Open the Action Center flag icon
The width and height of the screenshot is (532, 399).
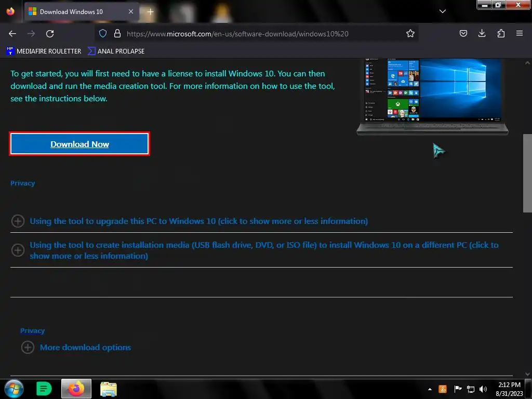458,389
